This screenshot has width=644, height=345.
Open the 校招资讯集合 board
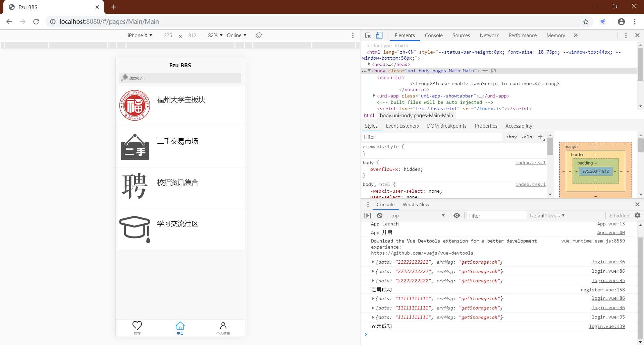180,188
